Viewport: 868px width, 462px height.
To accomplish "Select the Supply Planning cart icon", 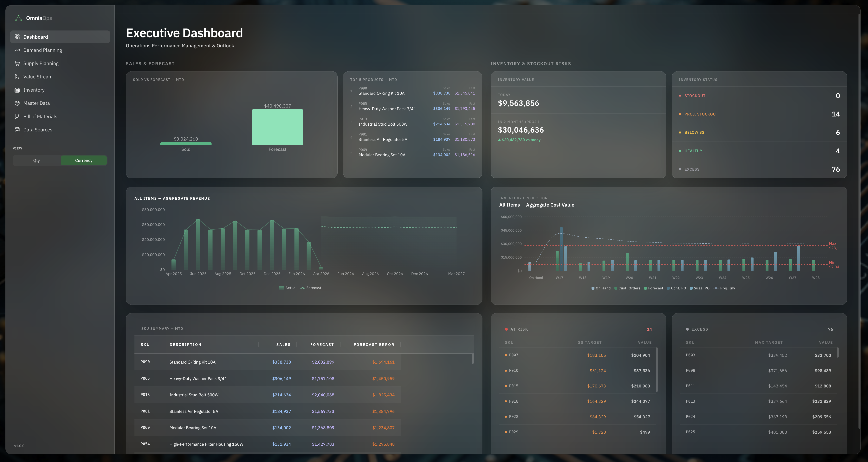I will click(x=17, y=63).
